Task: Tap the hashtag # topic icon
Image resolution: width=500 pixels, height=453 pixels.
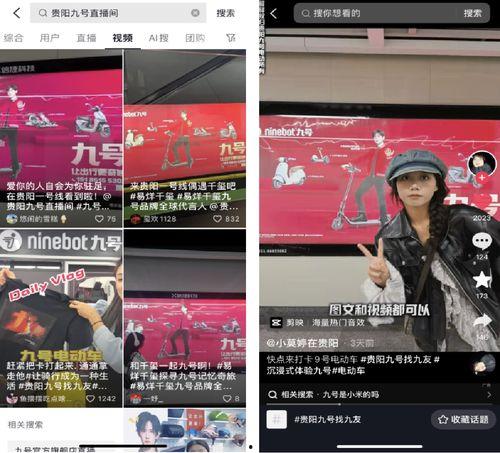Action: click(x=277, y=419)
